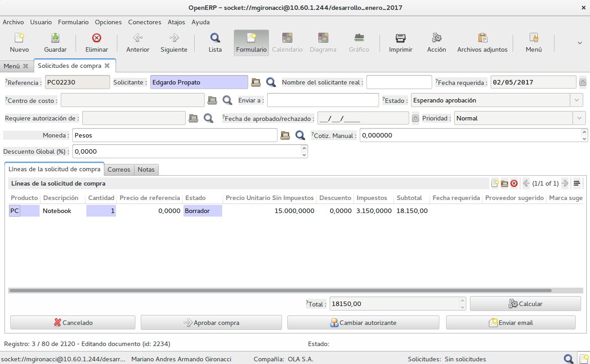
Task: Expand the Prioridad dropdown
Action: (580, 118)
